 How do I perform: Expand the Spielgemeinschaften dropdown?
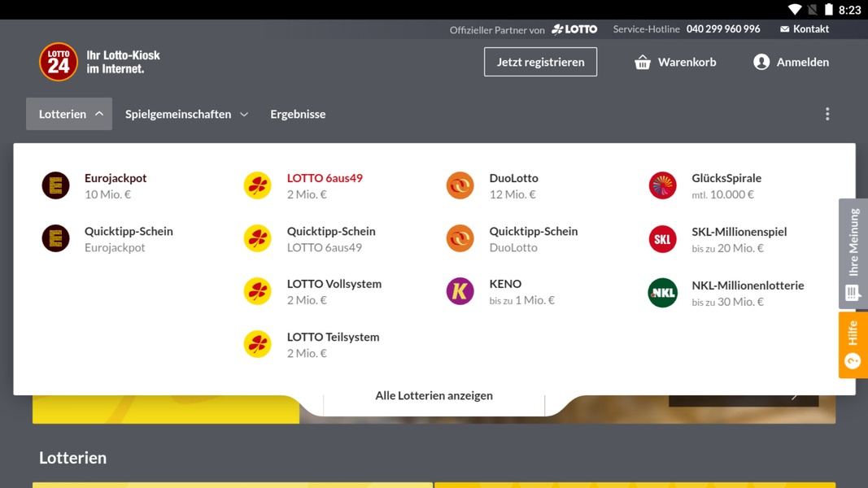(186, 114)
